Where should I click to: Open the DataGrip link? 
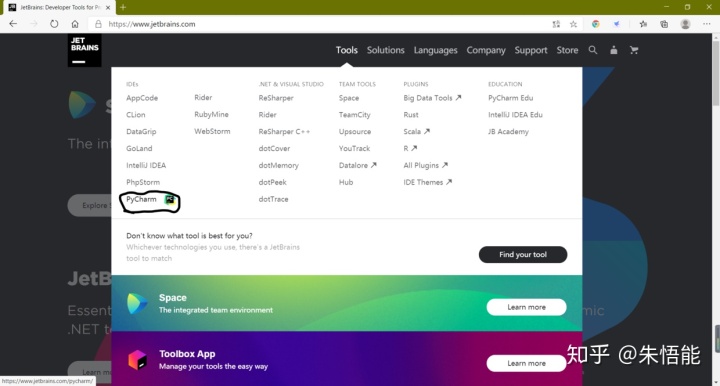click(141, 132)
